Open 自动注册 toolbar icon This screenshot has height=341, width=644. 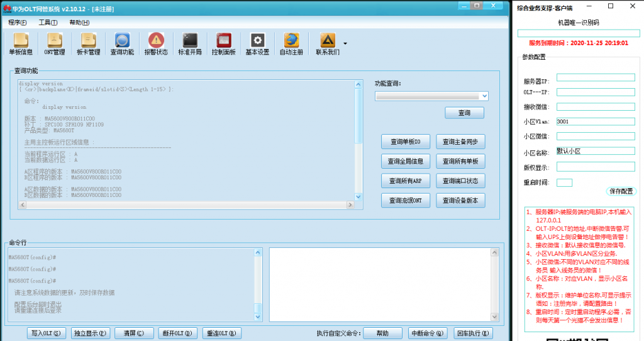pos(291,44)
